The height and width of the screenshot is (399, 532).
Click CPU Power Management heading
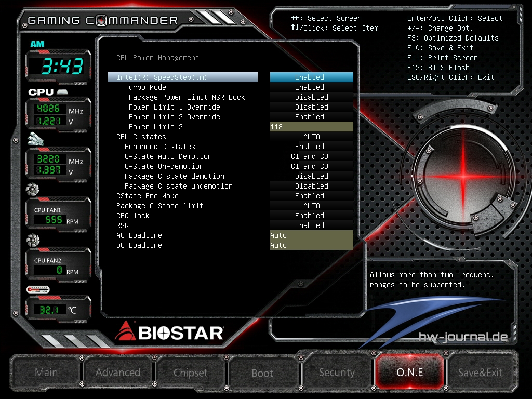(x=157, y=58)
